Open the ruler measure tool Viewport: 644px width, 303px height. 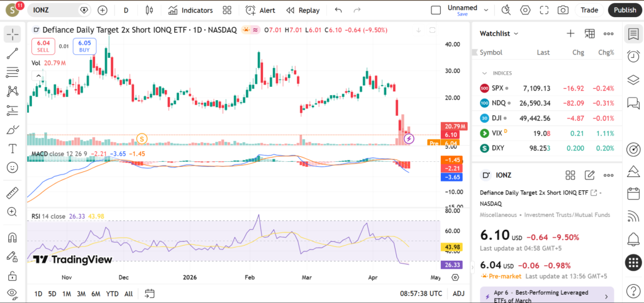pos(12,193)
